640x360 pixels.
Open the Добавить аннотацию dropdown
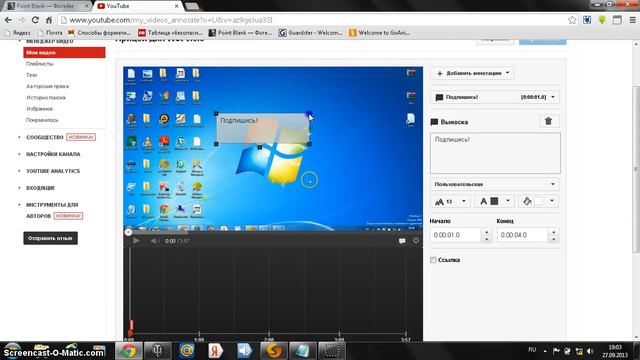coord(473,73)
